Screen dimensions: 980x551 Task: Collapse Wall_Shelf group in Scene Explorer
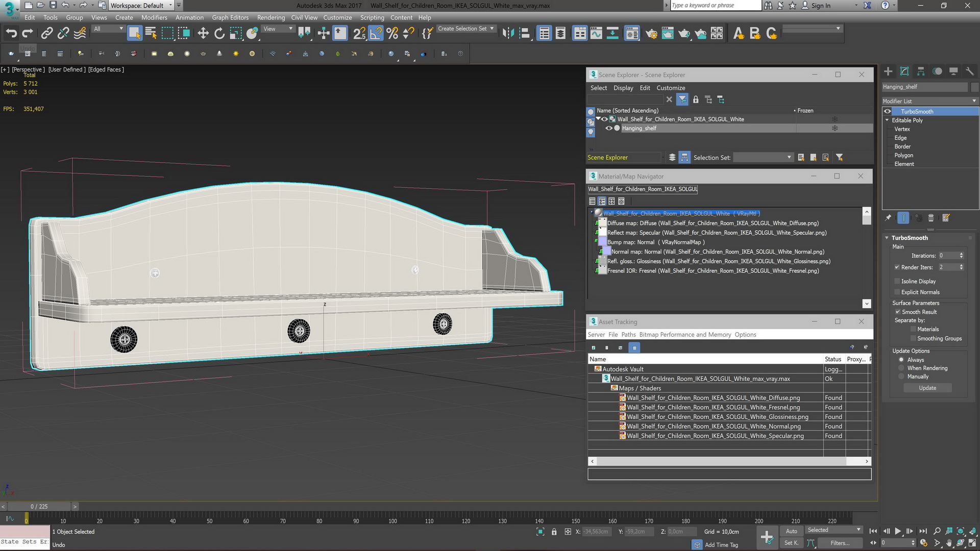tap(598, 119)
